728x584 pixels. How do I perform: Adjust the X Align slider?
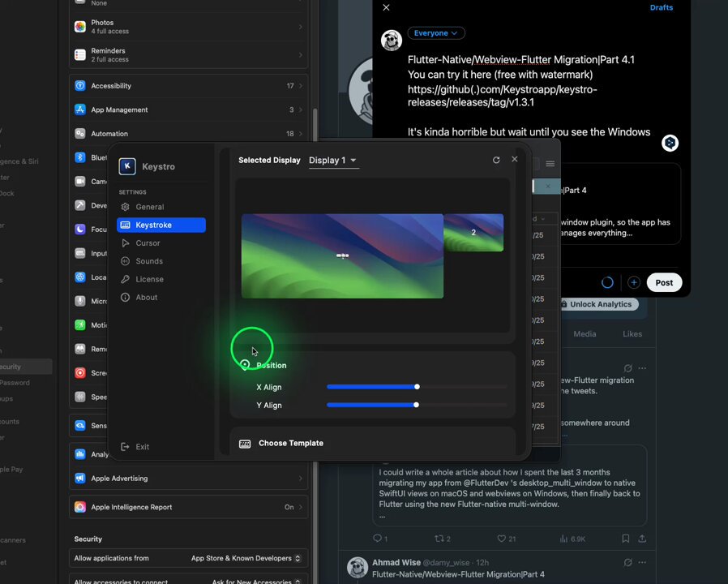417,387
